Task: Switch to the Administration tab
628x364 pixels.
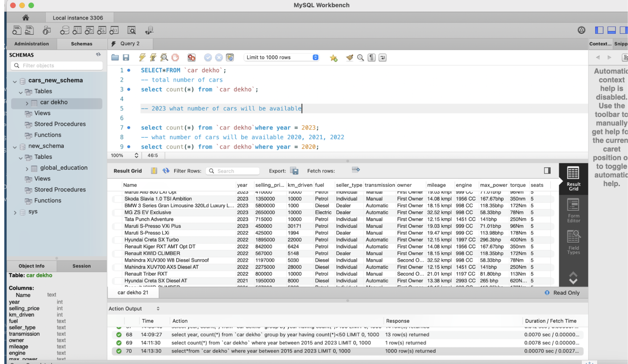Action: (x=32, y=44)
